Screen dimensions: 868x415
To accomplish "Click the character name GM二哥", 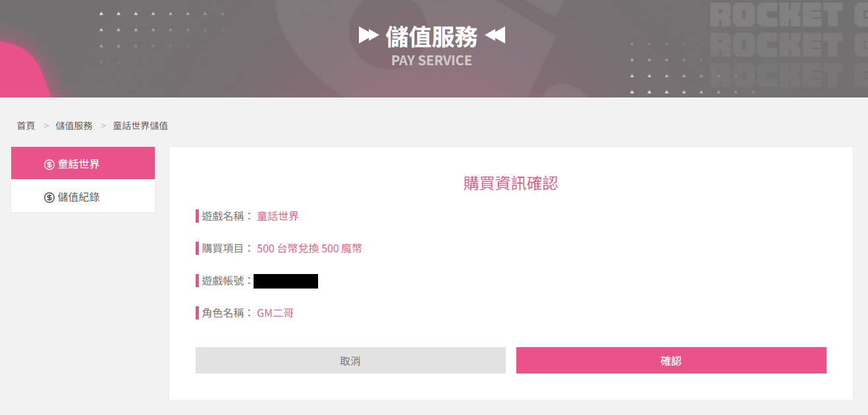I will click(x=275, y=313).
